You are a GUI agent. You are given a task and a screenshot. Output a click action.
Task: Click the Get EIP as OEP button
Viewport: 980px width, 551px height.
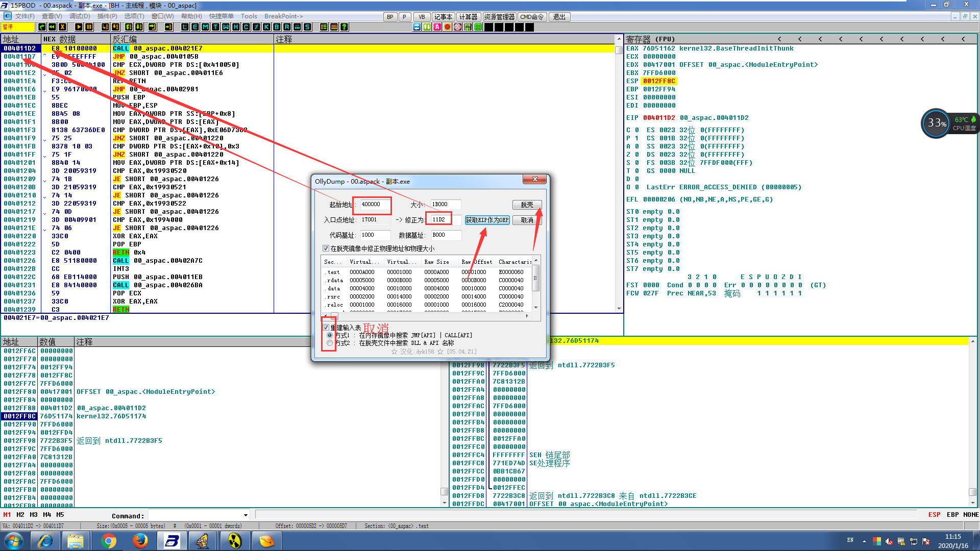[487, 220]
